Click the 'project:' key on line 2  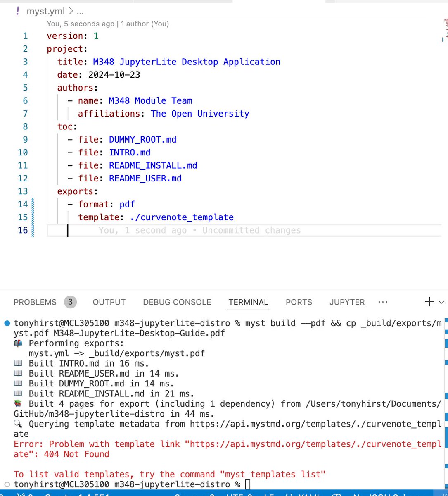[x=67, y=49]
